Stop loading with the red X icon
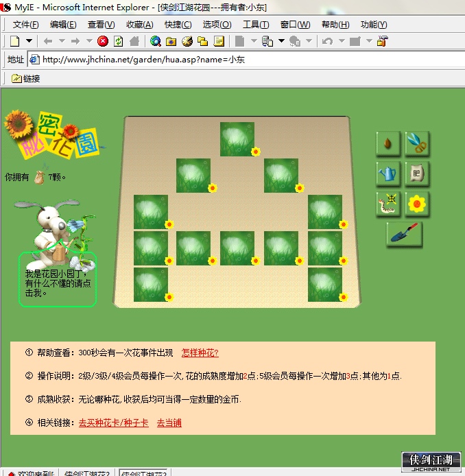The height and width of the screenshot is (476, 465). point(103,41)
